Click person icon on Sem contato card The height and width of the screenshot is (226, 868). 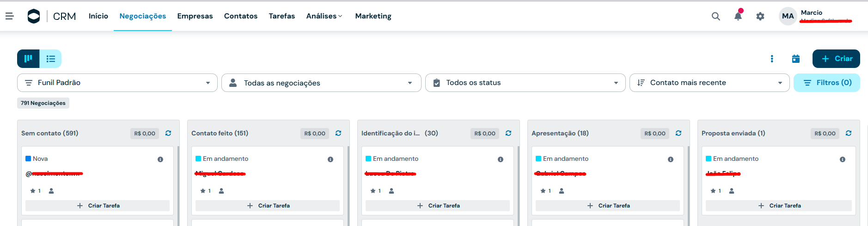(51, 191)
